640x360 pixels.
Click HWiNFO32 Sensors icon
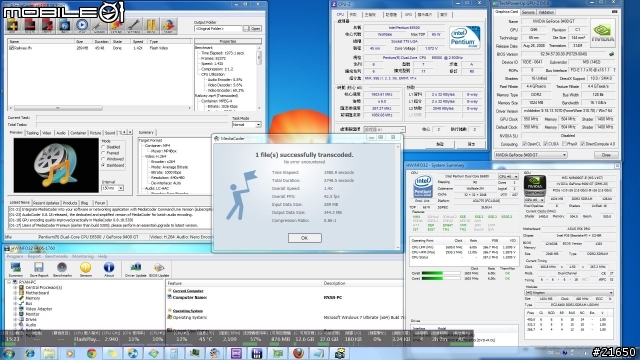85,269
